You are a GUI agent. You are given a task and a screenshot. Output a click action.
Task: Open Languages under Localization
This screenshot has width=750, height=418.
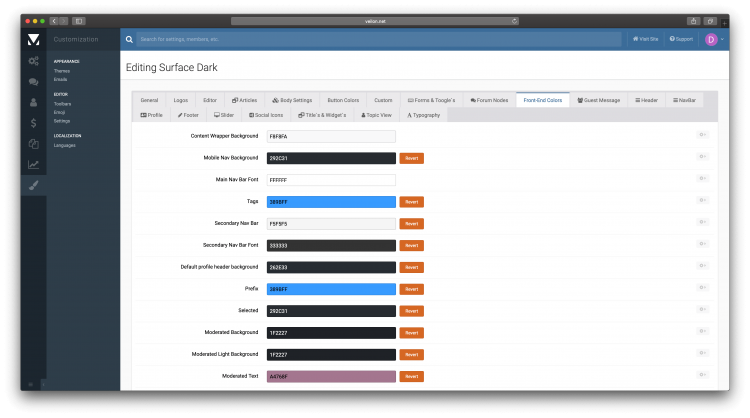pyautogui.click(x=64, y=145)
